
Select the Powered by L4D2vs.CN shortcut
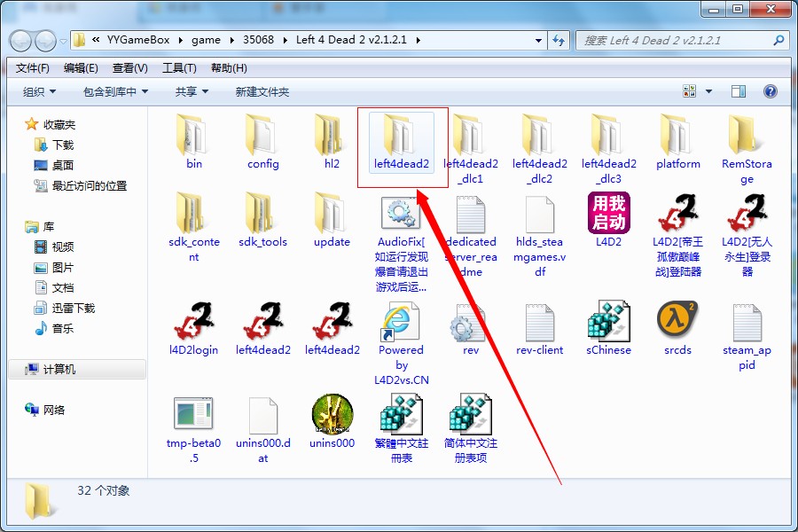401,342
